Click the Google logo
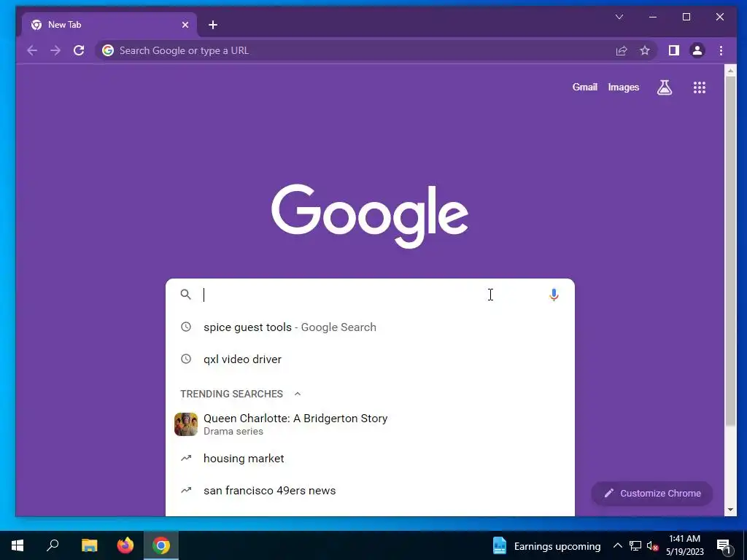Screen dimensions: 747x560 [370, 216]
